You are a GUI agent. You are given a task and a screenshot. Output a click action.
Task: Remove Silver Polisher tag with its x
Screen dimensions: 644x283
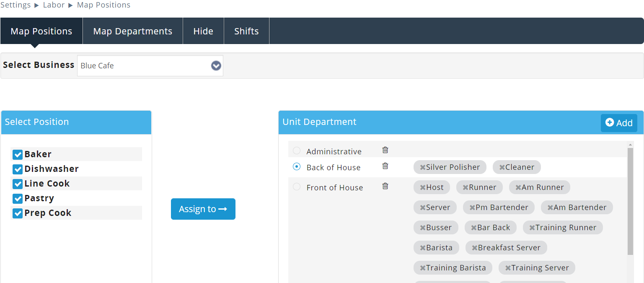click(x=422, y=167)
